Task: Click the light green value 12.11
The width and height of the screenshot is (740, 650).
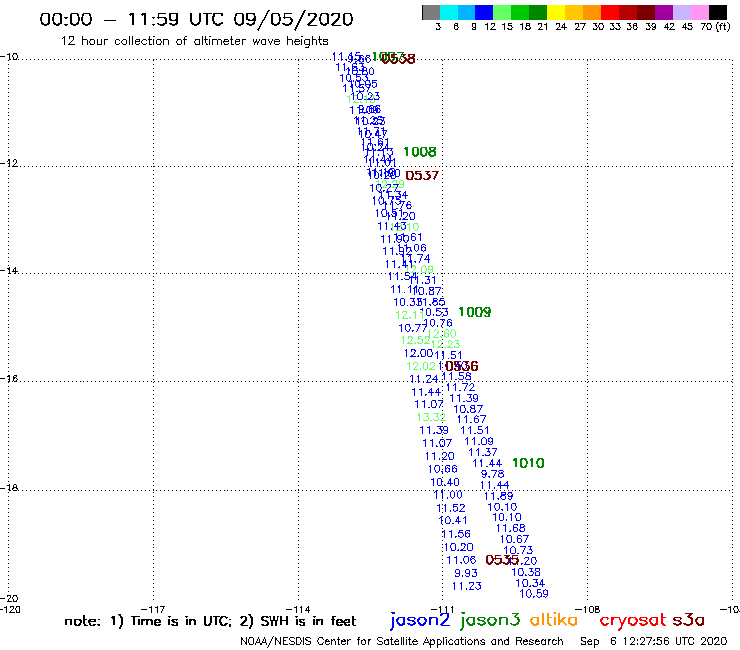Action: 409,315
